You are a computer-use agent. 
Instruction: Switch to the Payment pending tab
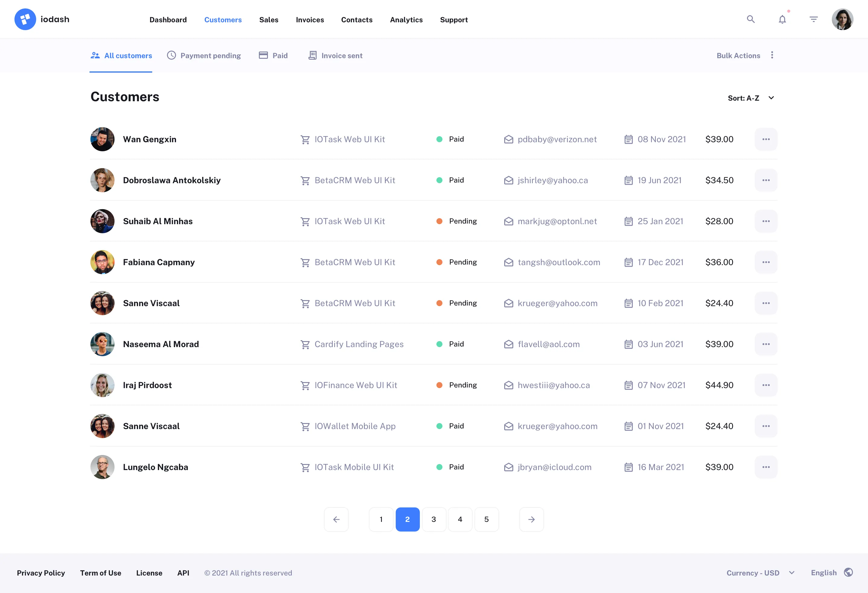pos(204,55)
